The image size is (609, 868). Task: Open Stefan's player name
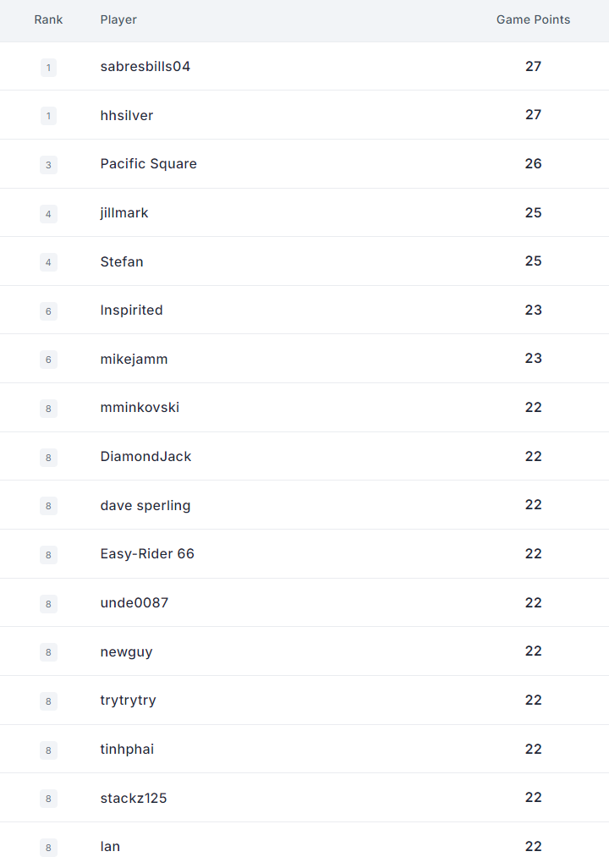coord(122,261)
